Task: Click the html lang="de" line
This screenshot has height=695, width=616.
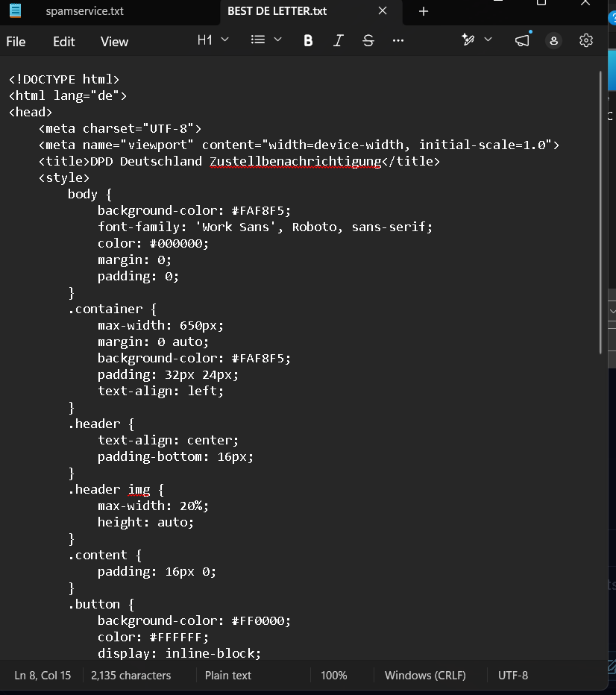Action: [x=68, y=95]
